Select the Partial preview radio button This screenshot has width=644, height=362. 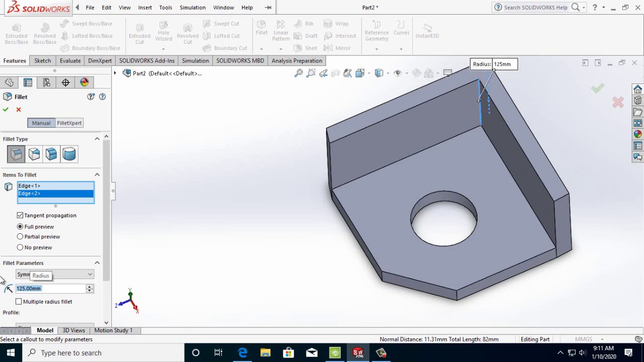[x=20, y=237]
